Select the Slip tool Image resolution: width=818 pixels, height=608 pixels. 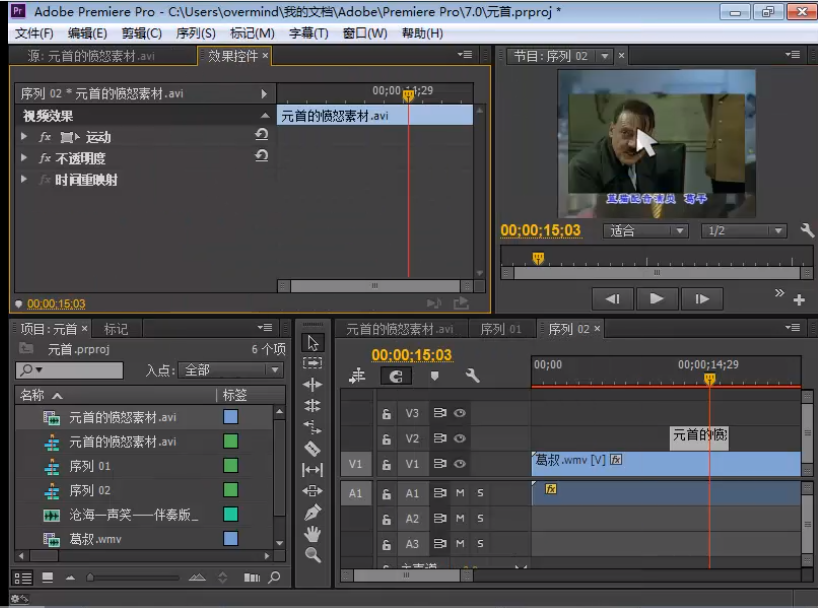tap(312, 470)
